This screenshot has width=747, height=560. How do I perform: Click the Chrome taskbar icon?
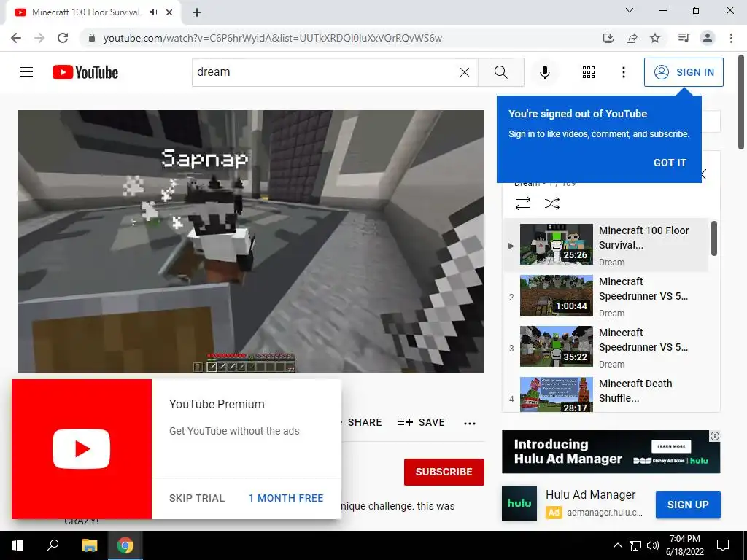(x=125, y=545)
